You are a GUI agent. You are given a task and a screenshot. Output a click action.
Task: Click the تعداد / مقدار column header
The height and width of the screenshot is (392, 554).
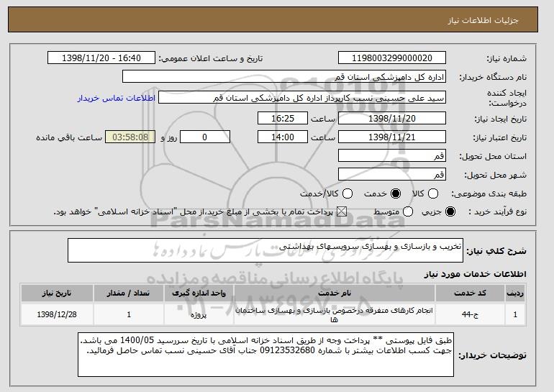129,293
